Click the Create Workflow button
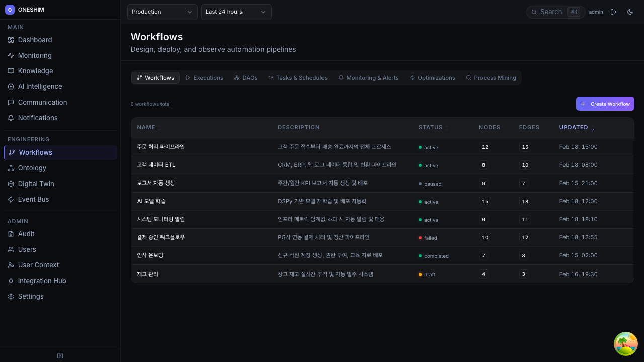The width and height of the screenshot is (644, 362). tap(605, 104)
